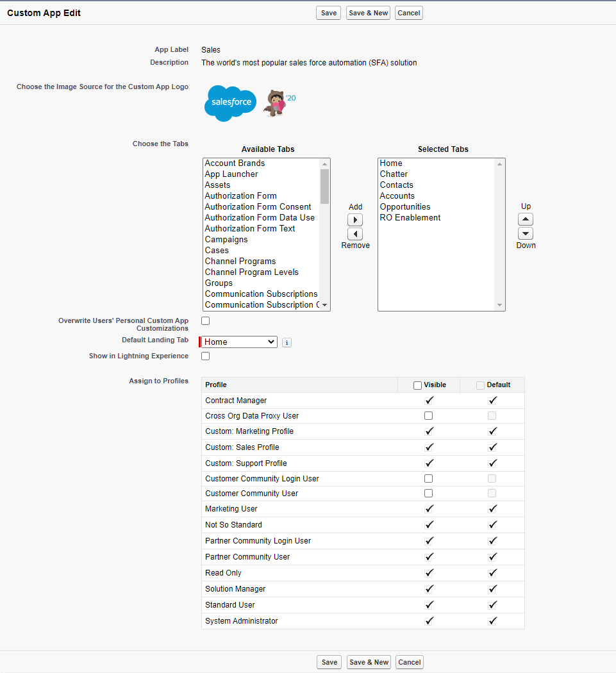The image size is (616, 673).
Task: Select the Astro '20 mascot logo
Action: (279, 103)
